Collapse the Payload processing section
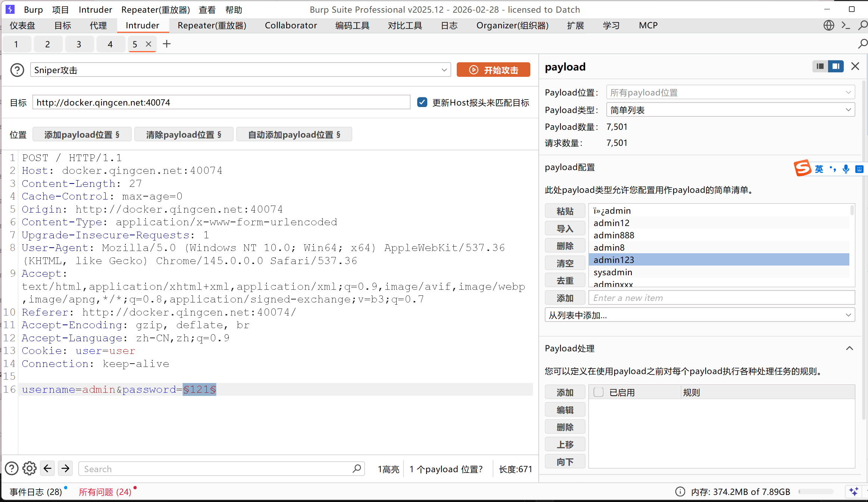The width and height of the screenshot is (868, 502). pyautogui.click(x=850, y=348)
